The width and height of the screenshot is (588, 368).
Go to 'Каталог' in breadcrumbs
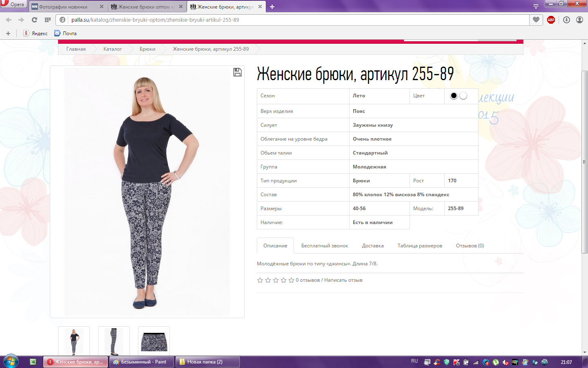(112, 49)
